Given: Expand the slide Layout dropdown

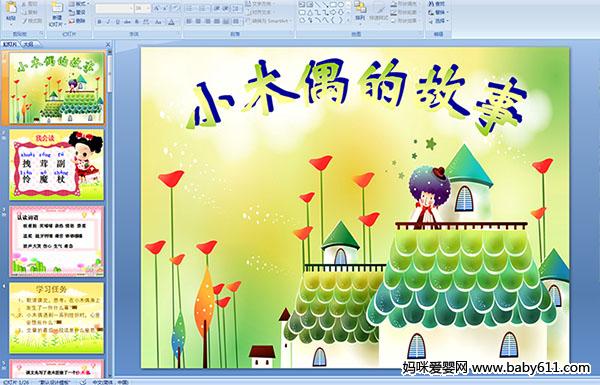Looking at the screenshot, I should tap(78, 4).
